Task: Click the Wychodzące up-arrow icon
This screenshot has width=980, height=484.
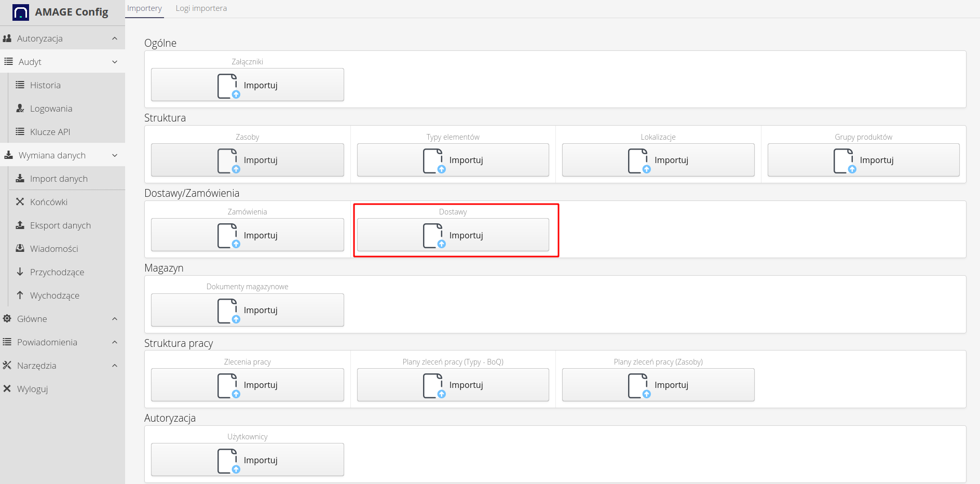Action: pos(20,295)
